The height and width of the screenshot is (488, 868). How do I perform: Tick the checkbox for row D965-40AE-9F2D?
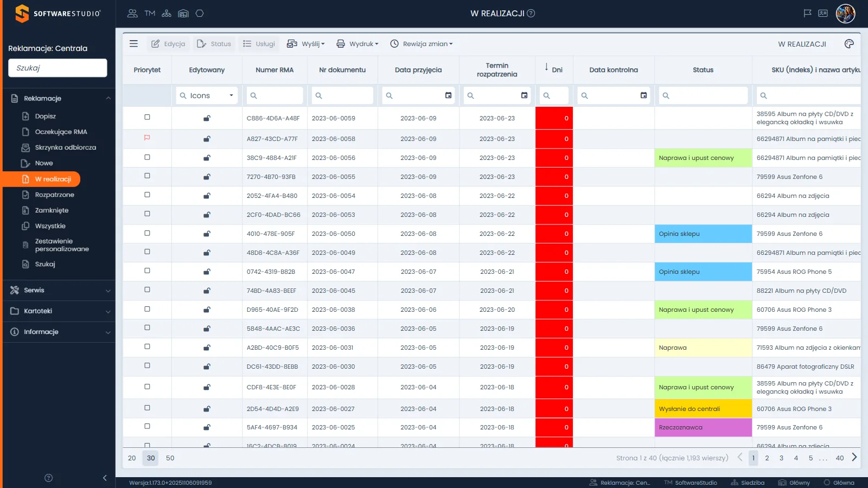[147, 309]
